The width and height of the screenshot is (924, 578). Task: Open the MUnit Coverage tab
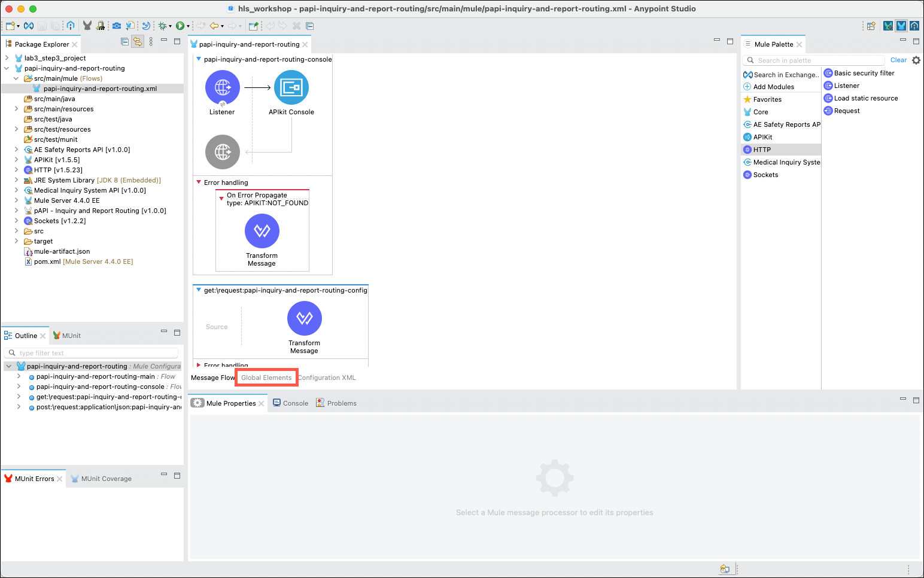[x=101, y=479]
